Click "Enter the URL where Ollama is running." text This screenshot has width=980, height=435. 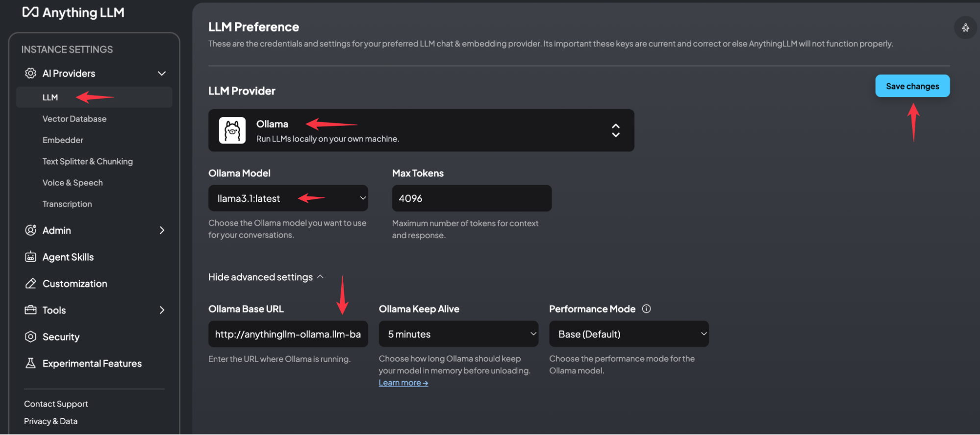(279, 359)
